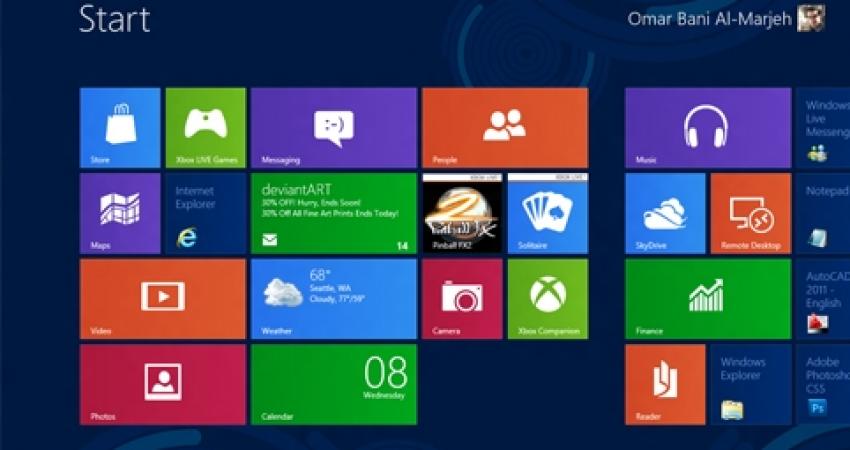The height and width of the screenshot is (450, 850).
Task: Open the Photos tile
Action: [x=163, y=384]
